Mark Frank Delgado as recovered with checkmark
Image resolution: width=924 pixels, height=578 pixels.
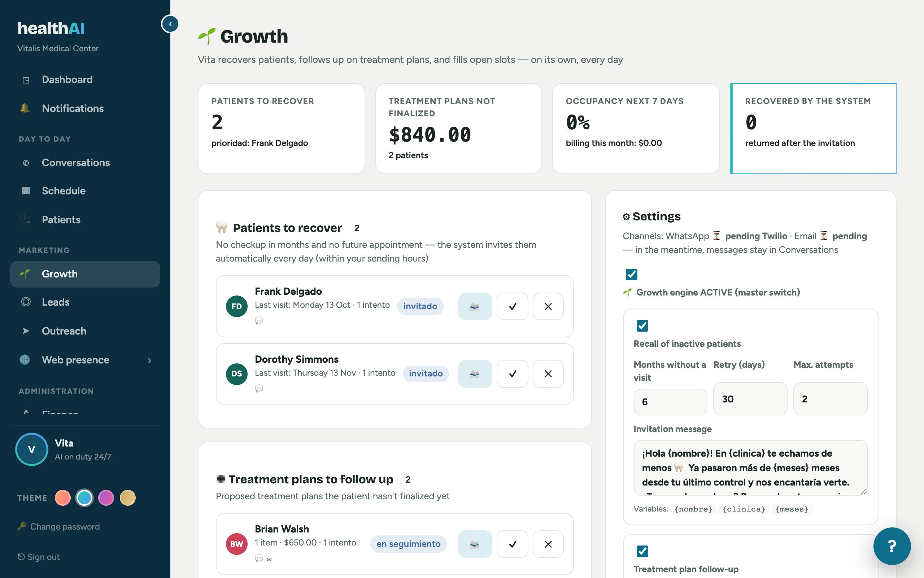click(513, 306)
